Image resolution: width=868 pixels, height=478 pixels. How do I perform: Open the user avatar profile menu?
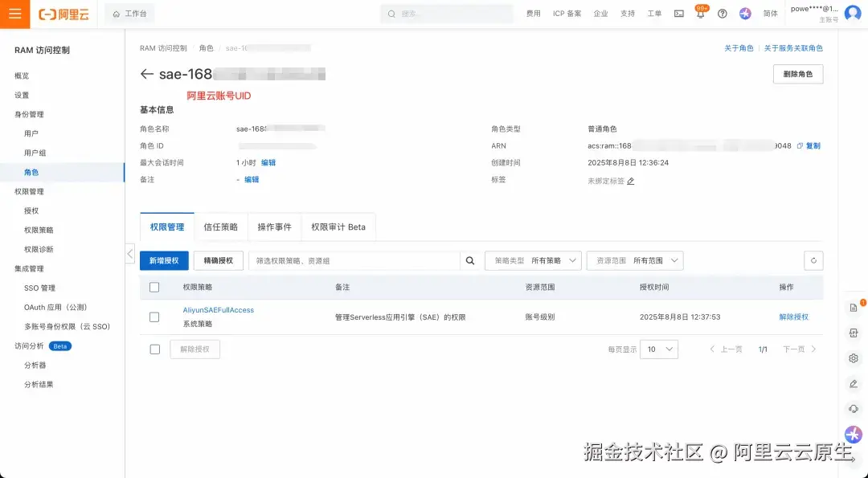click(x=853, y=14)
